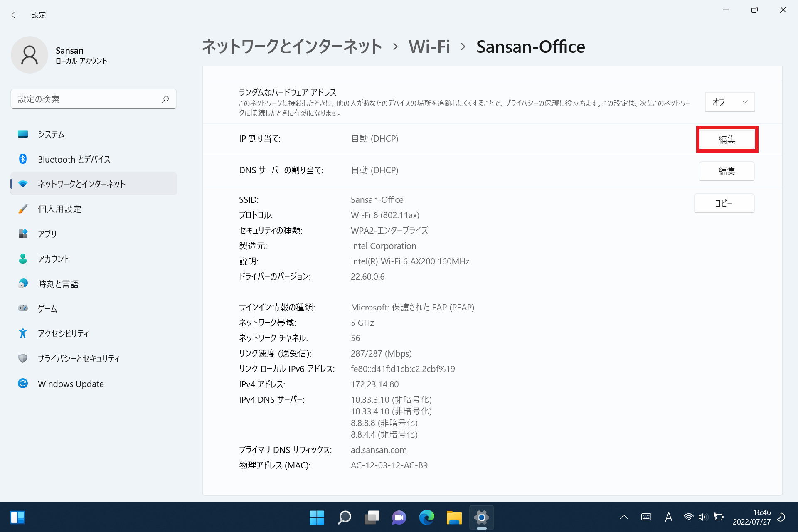Click the システム monitor icon
This screenshot has height=532, width=798.
pyautogui.click(x=23, y=134)
